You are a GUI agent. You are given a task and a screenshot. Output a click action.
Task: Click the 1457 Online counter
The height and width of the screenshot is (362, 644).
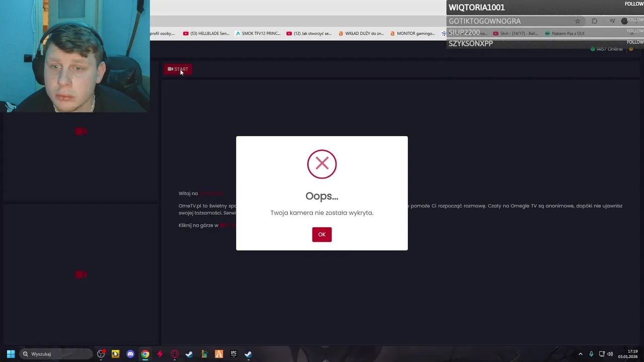(606, 49)
